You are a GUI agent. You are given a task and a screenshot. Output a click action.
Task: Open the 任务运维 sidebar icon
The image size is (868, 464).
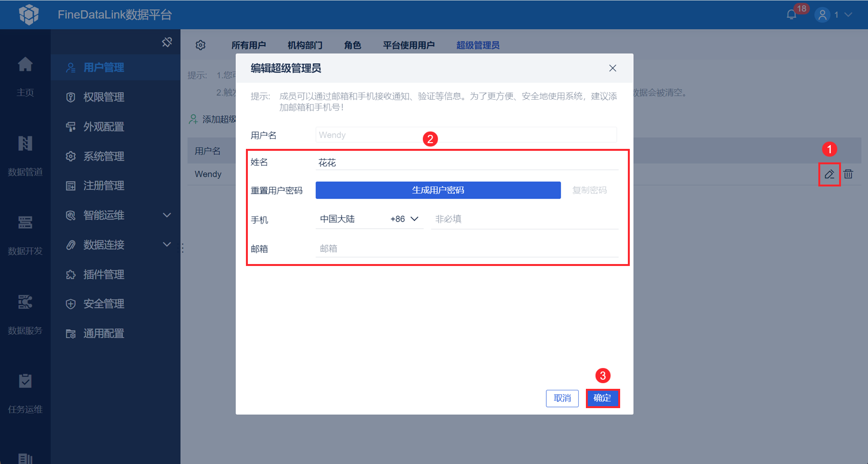click(25, 381)
